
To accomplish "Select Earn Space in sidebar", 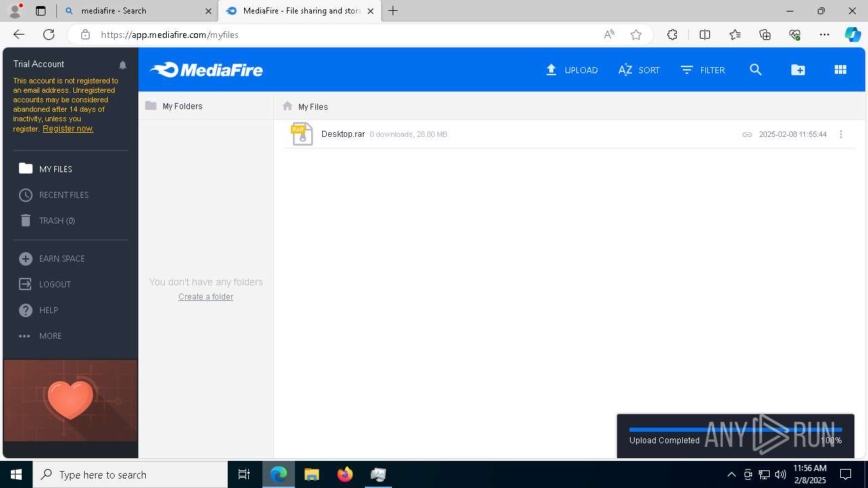I will click(x=52, y=259).
